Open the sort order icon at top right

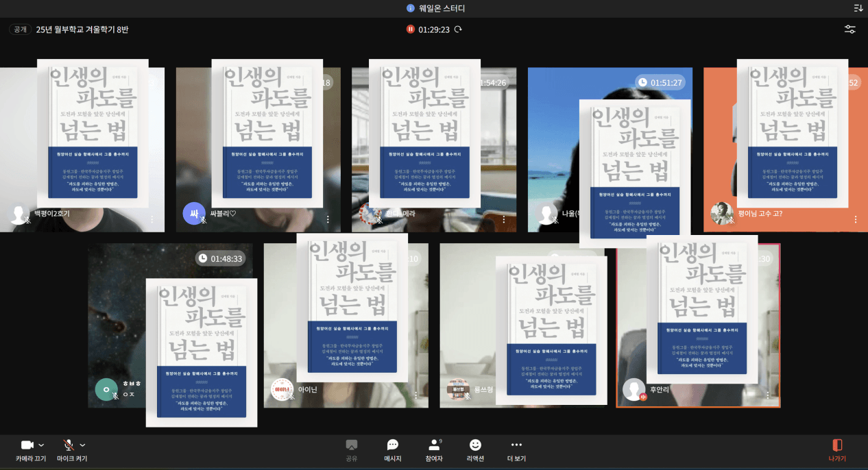[x=858, y=8]
